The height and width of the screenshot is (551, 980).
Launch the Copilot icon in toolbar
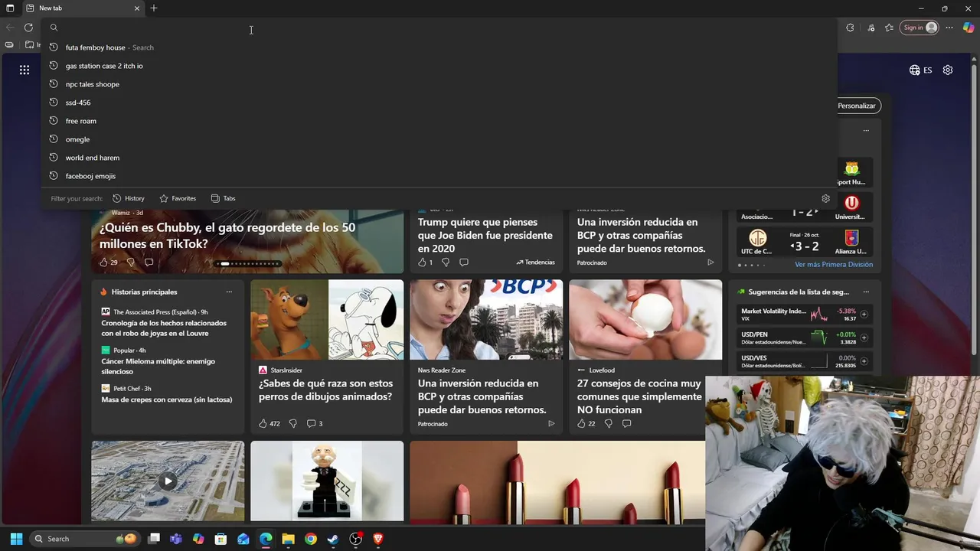click(x=968, y=28)
